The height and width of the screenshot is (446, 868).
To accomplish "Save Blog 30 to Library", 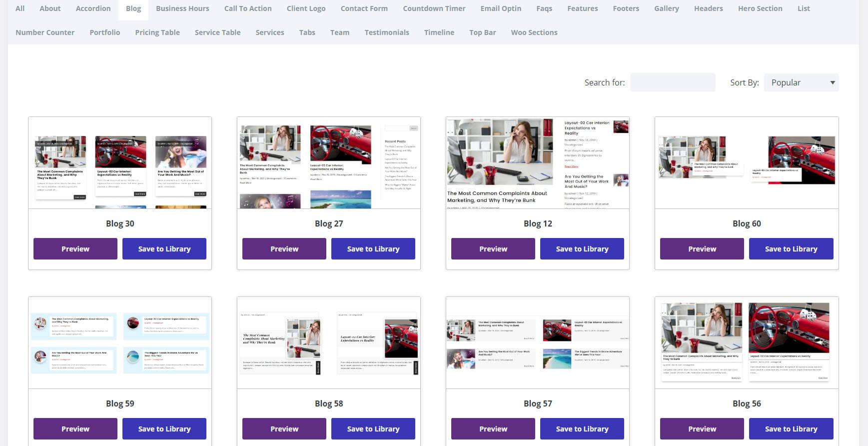I will (164, 249).
